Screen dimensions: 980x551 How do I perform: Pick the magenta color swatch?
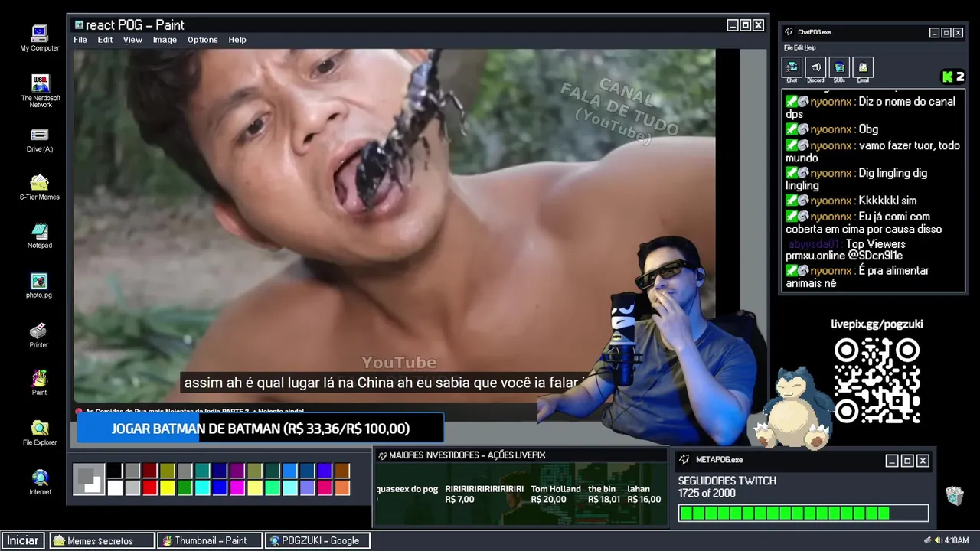point(237,487)
